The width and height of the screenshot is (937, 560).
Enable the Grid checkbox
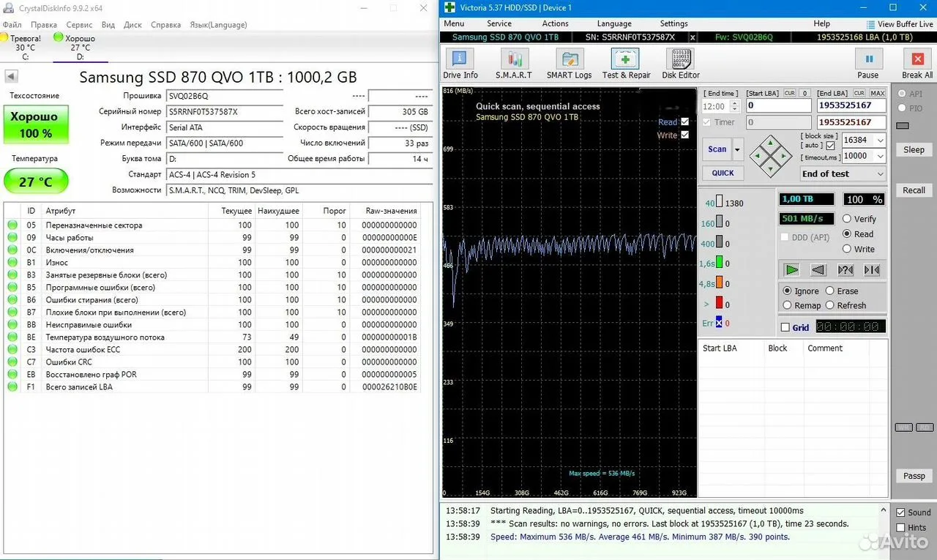tap(785, 327)
